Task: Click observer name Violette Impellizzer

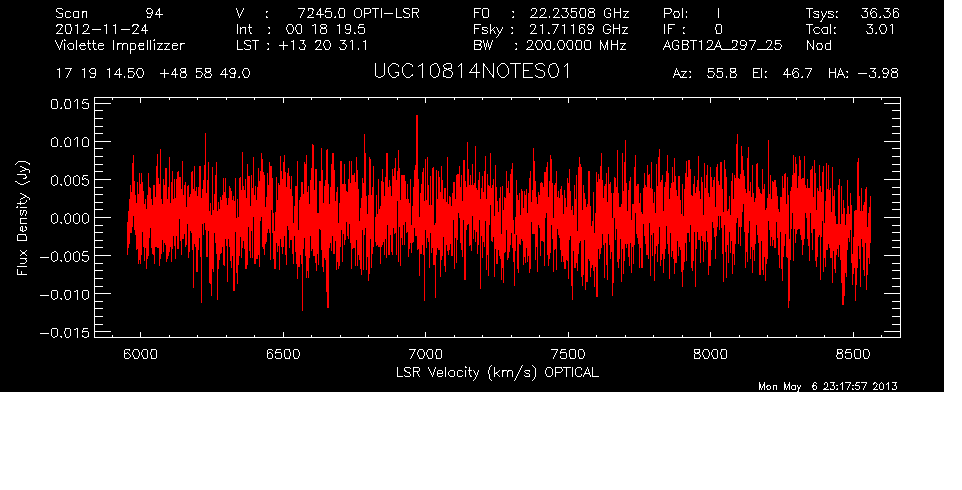Action: point(120,45)
